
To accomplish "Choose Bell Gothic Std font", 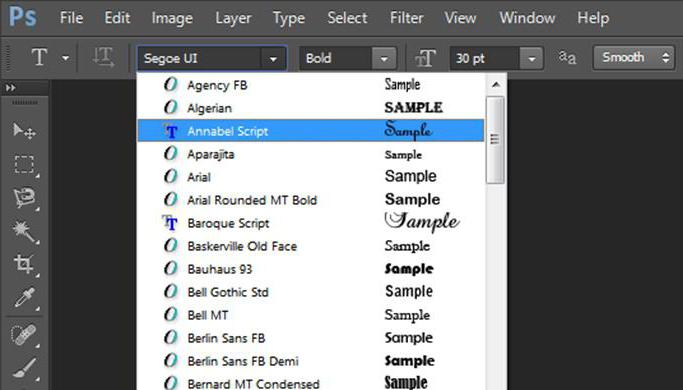I will [311, 292].
